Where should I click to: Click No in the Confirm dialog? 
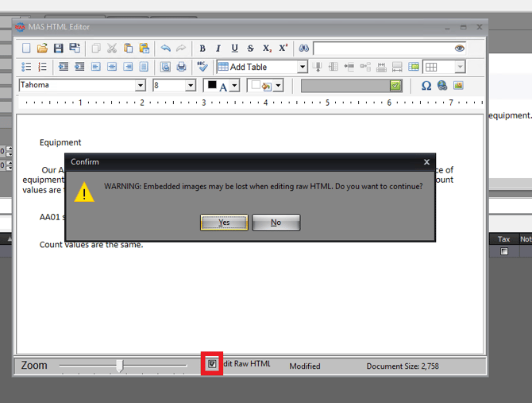[x=276, y=223]
